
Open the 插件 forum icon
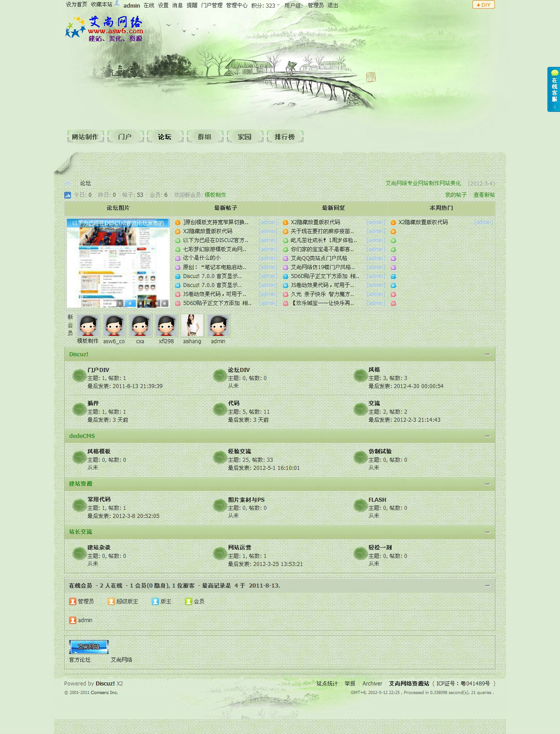79,409
